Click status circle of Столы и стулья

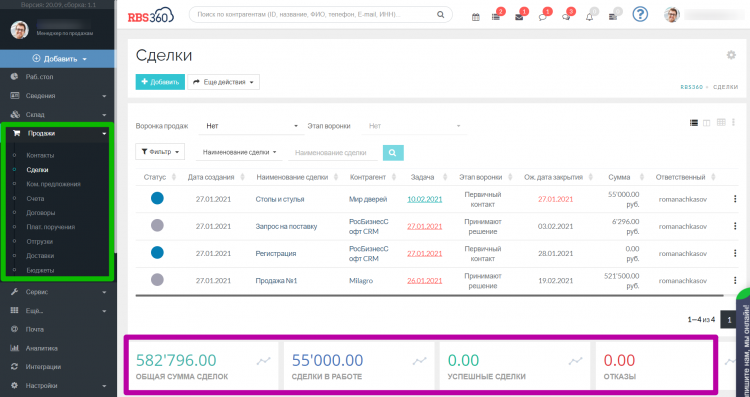click(x=157, y=198)
